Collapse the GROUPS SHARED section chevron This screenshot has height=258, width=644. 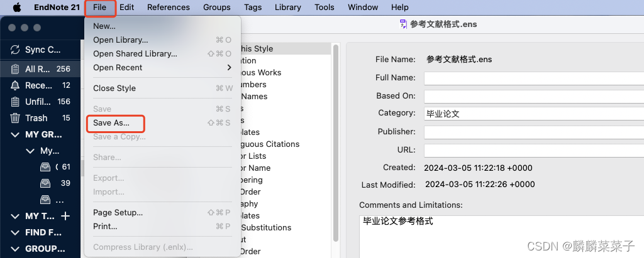(15, 249)
